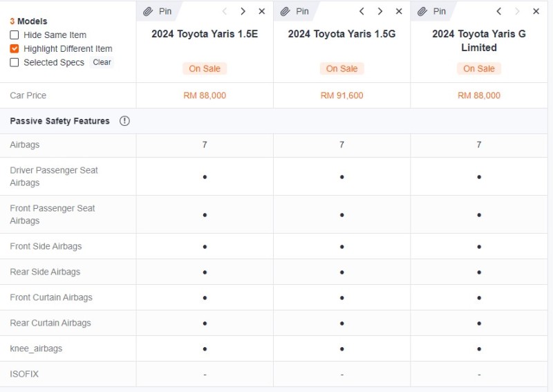
Task: Move Yaris G Limited column left with arrow
Action: (498, 11)
